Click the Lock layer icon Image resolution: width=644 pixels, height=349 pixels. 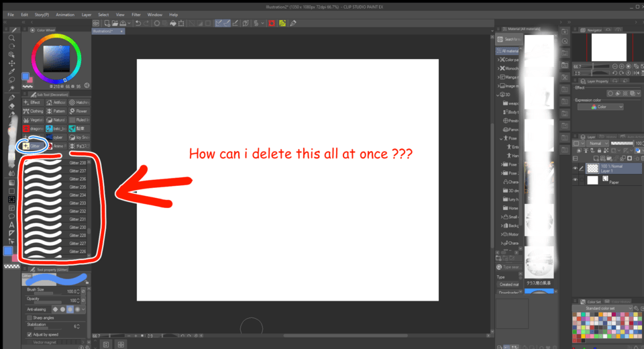point(599,151)
